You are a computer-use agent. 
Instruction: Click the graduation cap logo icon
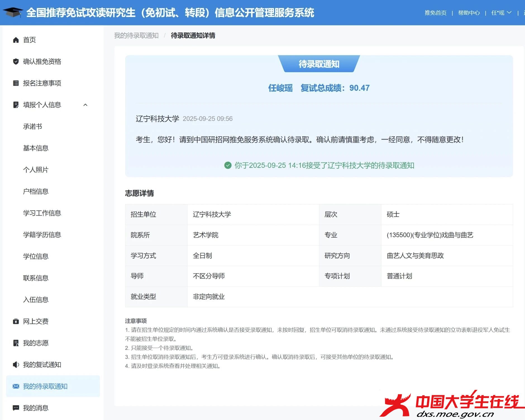(13, 12)
